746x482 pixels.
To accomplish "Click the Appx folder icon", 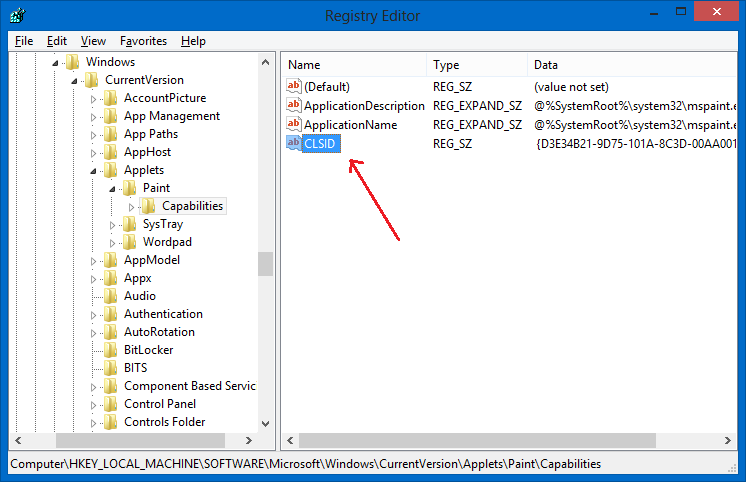I will tap(111, 278).
